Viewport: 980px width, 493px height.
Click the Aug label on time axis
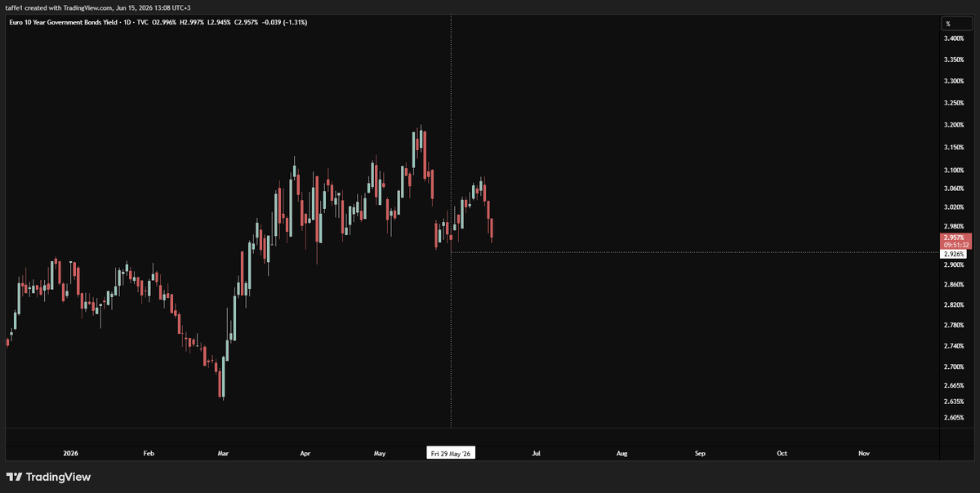[621, 452]
